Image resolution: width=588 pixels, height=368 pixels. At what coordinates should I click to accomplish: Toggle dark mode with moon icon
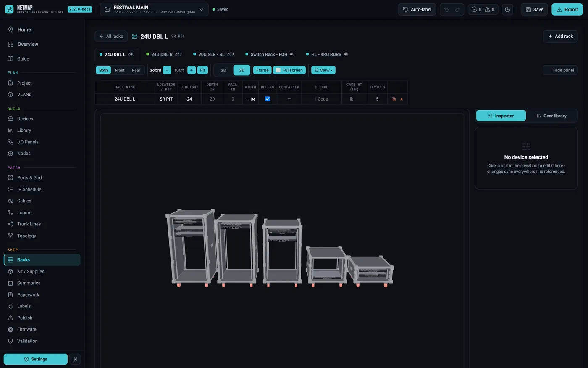[x=507, y=9]
